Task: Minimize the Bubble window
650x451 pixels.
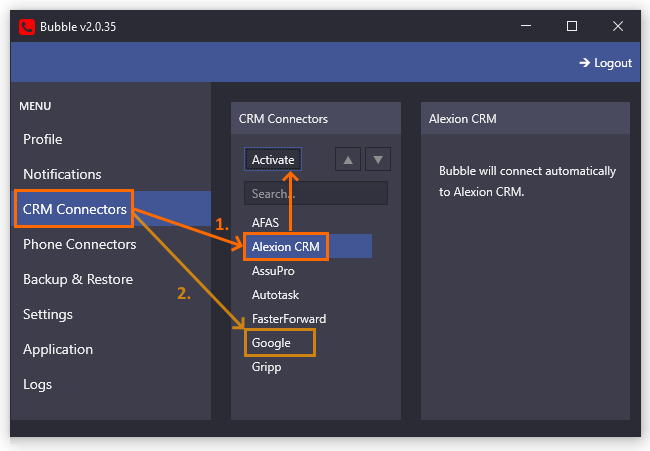Action: 526,26
